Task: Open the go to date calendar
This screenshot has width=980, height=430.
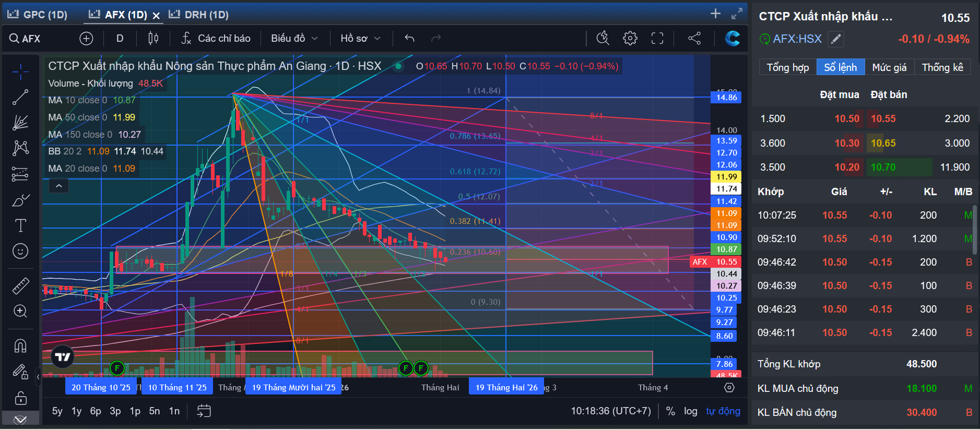Action: coord(204,411)
